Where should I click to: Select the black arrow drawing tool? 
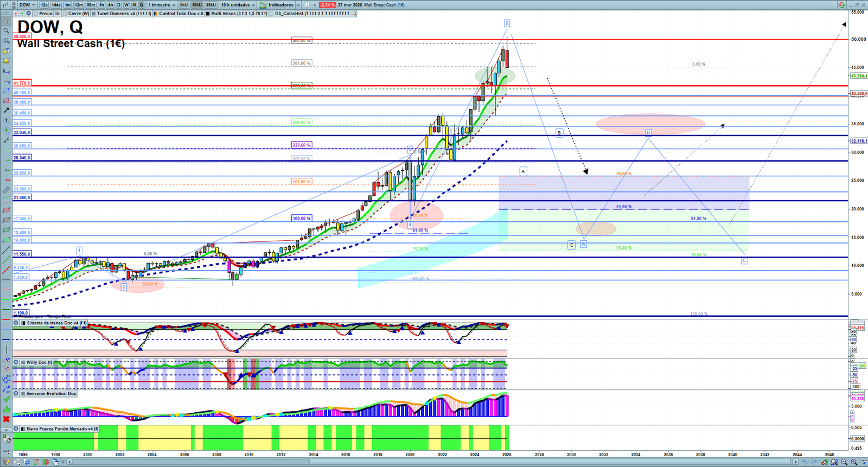[x=6, y=111]
